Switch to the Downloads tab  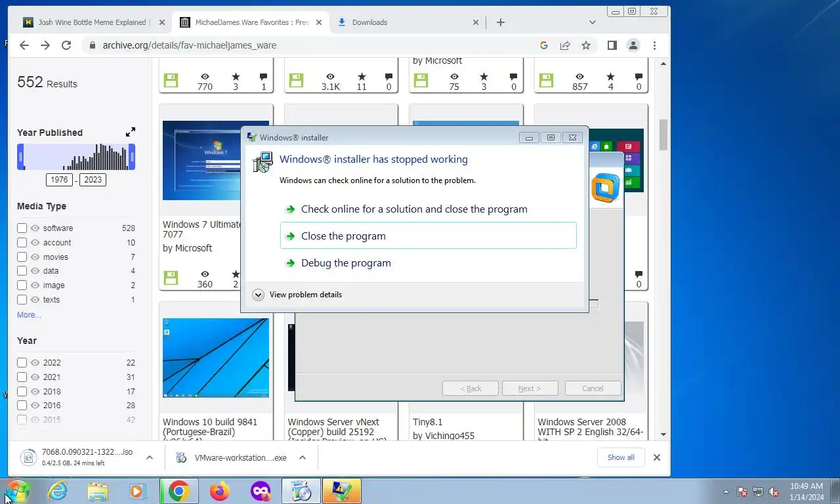(x=369, y=22)
